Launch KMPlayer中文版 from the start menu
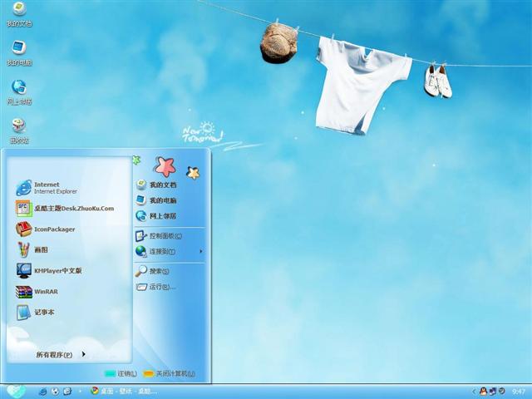 tap(49, 271)
